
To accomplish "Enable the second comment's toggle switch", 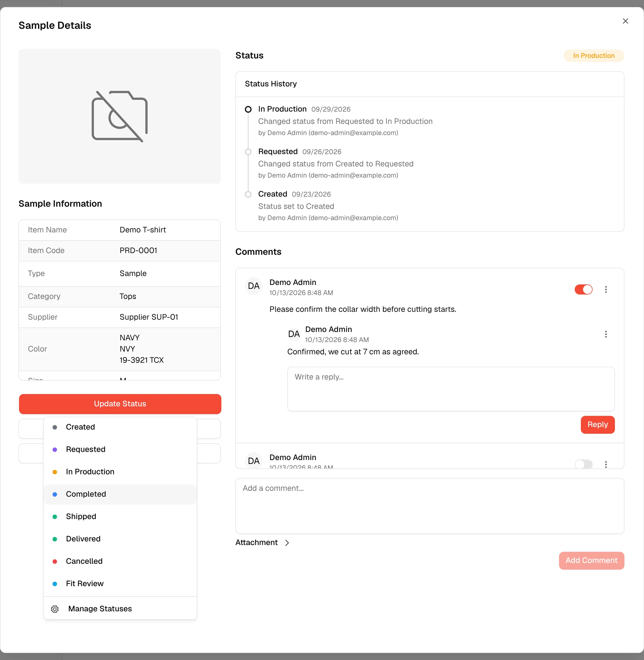I will pyautogui.click(x=583, y=464).
